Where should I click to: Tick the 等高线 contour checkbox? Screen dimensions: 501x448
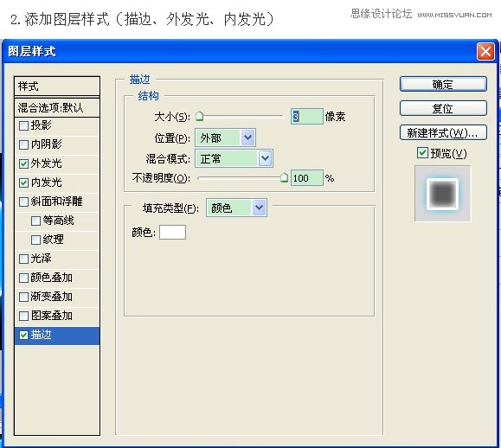click(x=35, y=221)
